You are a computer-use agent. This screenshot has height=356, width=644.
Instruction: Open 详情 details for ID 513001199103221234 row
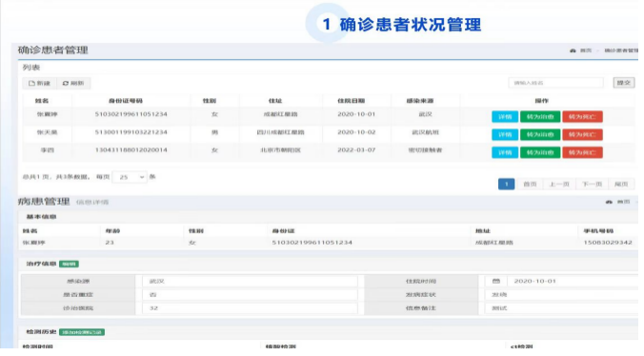click(x=505, y=134)
